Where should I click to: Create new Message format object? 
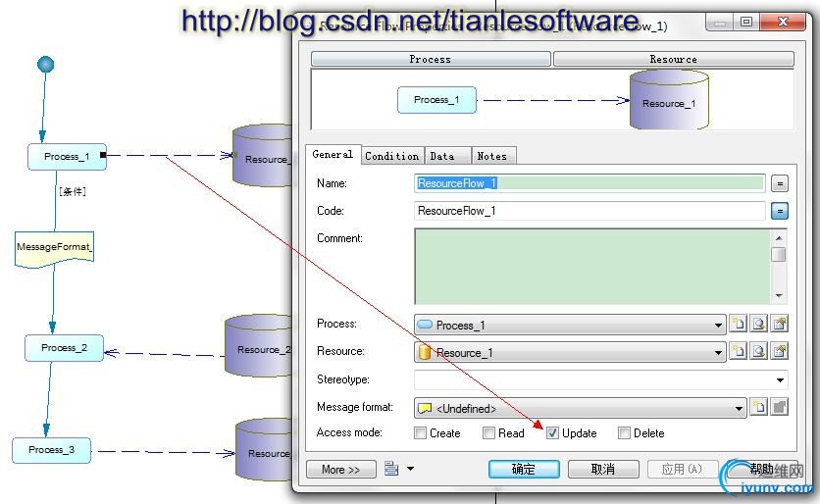[758, 407]
